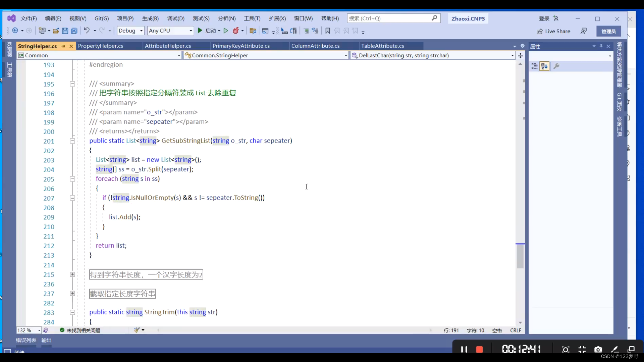
Task: Toggle a bookmark on current line
Action: pyautogui.click(x=327, y=31)
